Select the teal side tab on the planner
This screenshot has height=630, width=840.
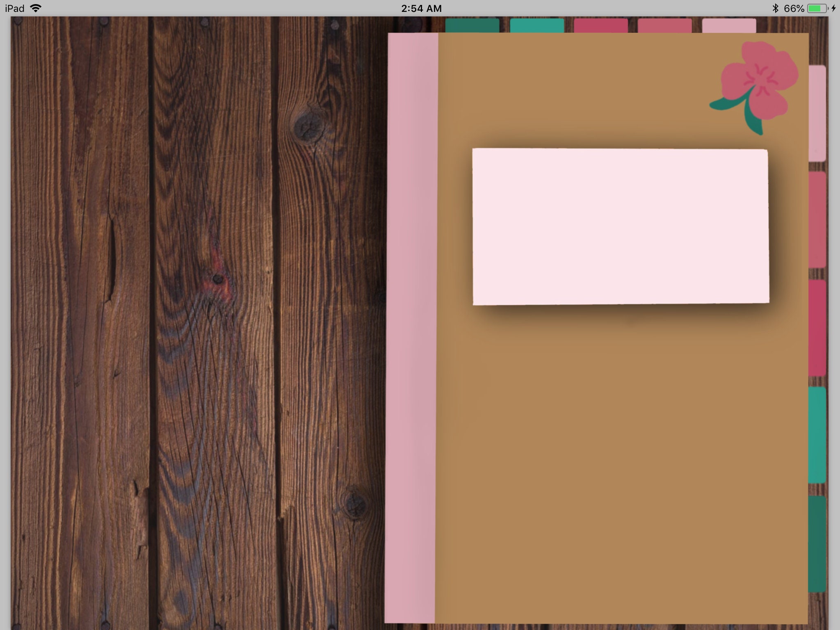click(x=817, y=435)
